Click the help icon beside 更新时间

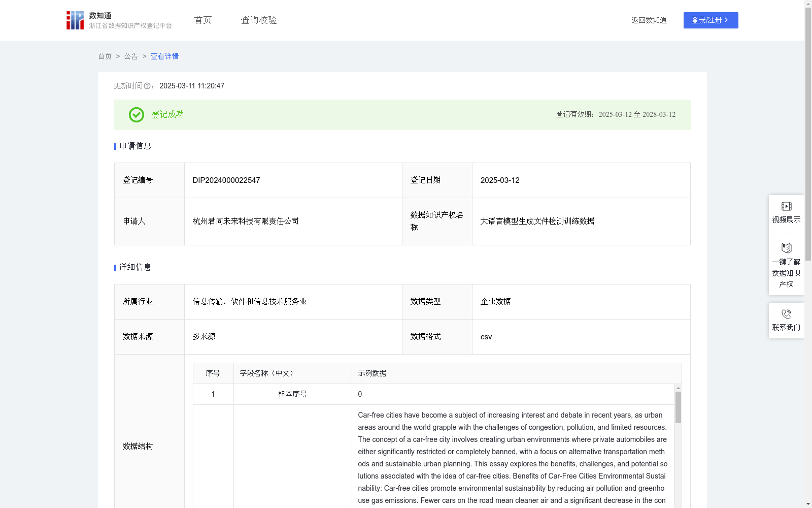147,86
